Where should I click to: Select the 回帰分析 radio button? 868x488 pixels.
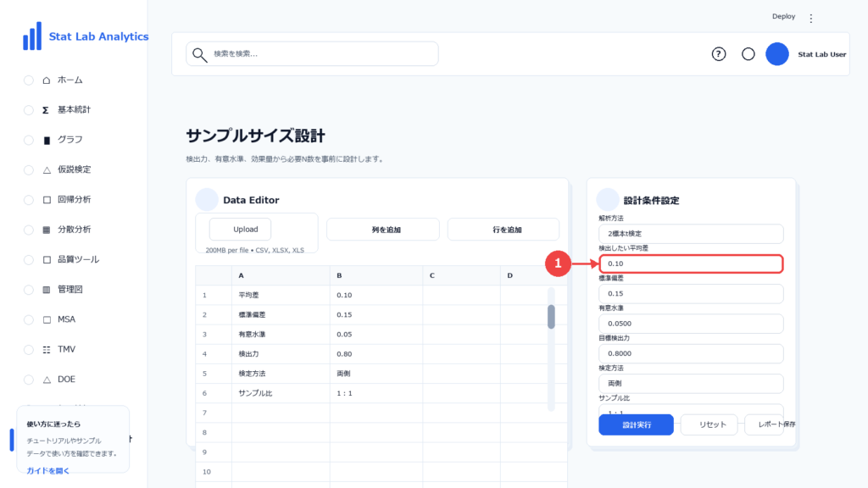coord(29,200)
